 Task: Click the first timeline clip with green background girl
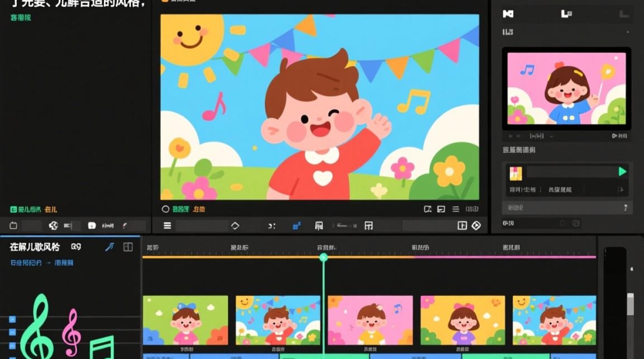click(x=185, y=320)
